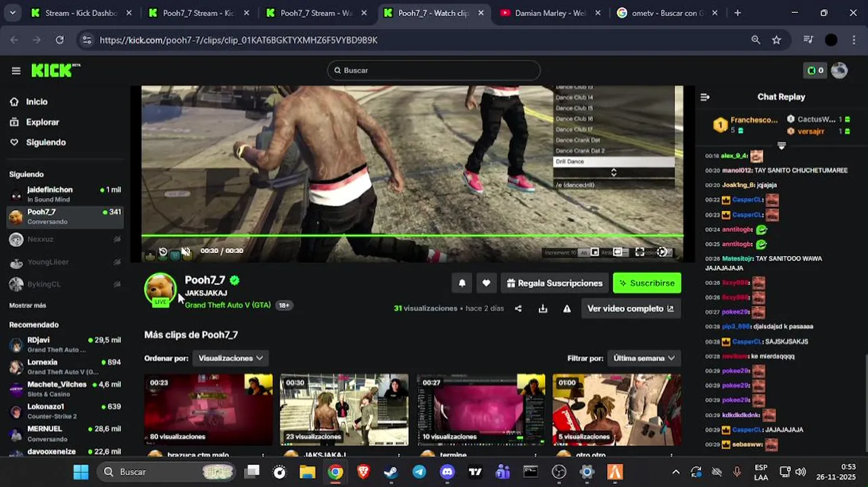
Task: Click the replay icon in video controls
Action: 163,252
